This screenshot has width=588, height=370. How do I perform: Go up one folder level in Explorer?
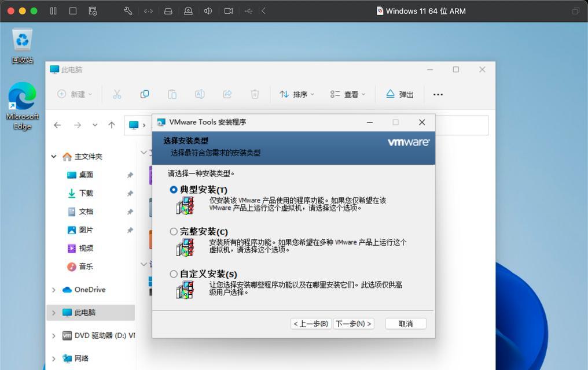[112, 125]
